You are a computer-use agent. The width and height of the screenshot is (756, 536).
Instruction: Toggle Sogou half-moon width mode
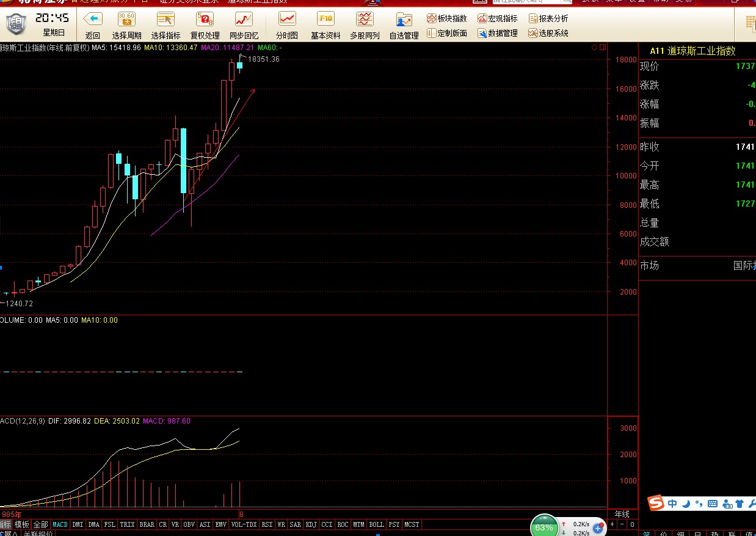[686, 504]
